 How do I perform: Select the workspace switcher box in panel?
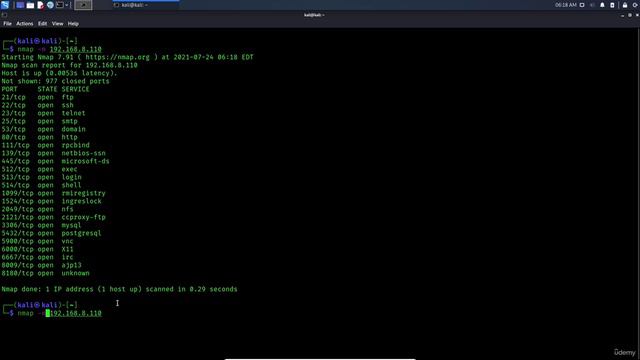tap(83, 5)
